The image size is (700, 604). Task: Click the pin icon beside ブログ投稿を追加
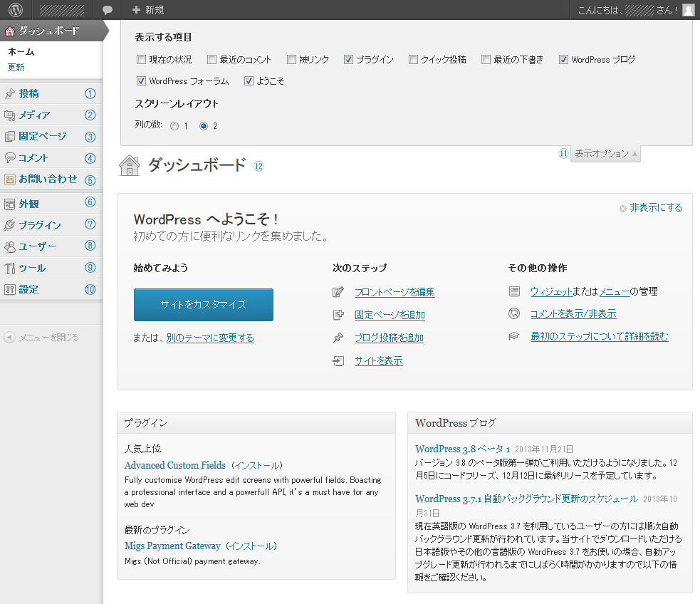pyautogui.click(x=338, y=338)
